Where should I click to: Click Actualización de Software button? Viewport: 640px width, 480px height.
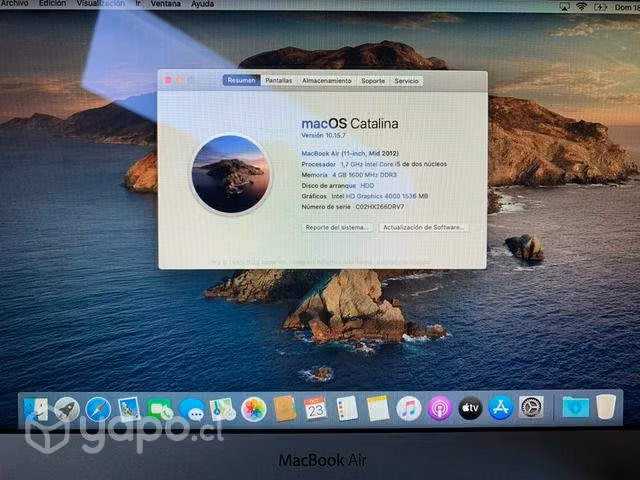[x=423, y=227]
